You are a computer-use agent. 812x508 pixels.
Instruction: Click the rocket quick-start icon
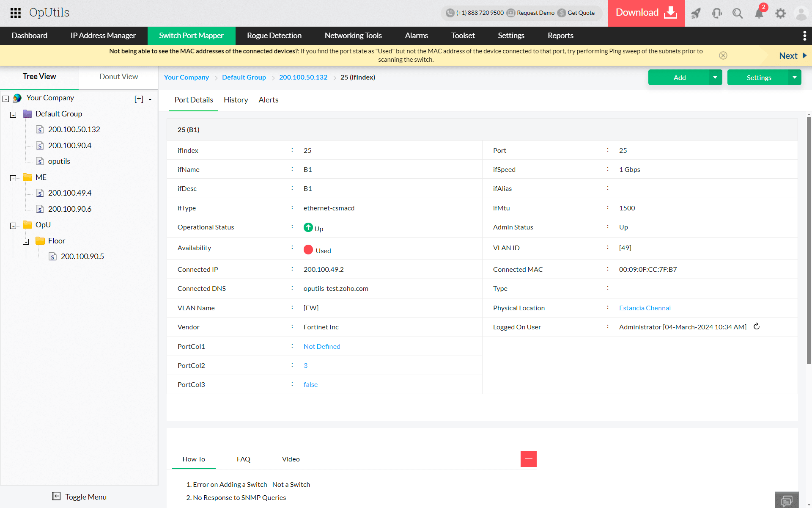click(x=696, y=13)
